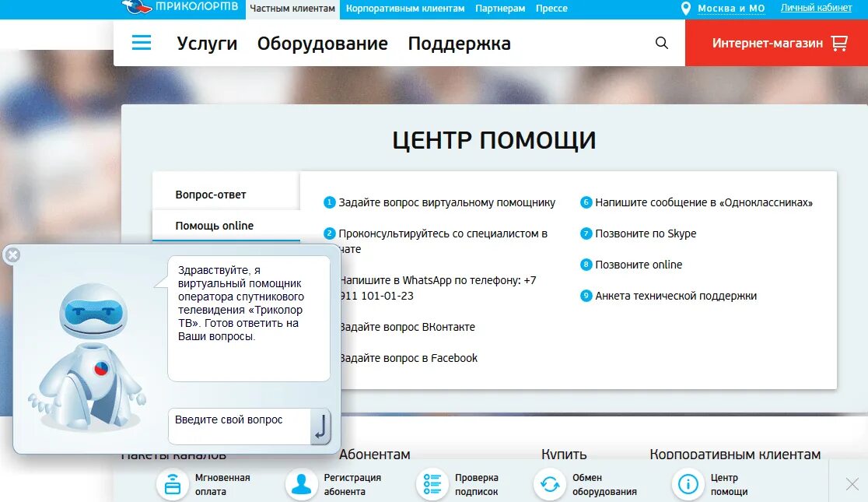The height and width of the screenshot is (502, 868).
Task: Close the virtual assistant chat window
Action: [x=12, y=255]
